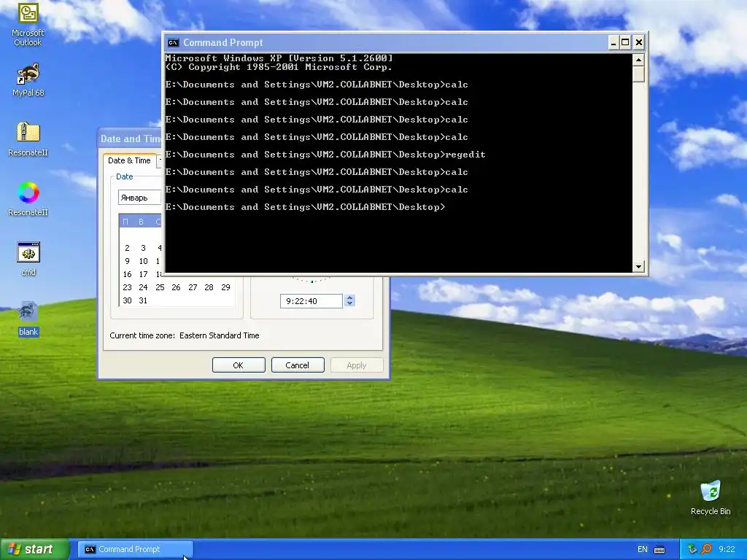Open the Start menu
Image resolution: width=747 pixels, height=560 pixels.
(x=34, y=549)
